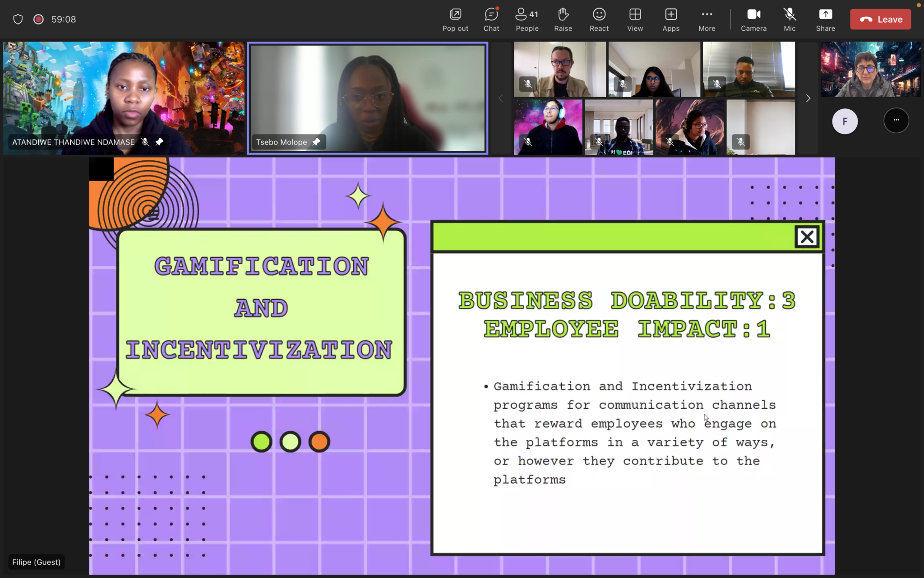Open the Apps panel
This screenshot has height=578, width=924.
(x=670, y=19)
